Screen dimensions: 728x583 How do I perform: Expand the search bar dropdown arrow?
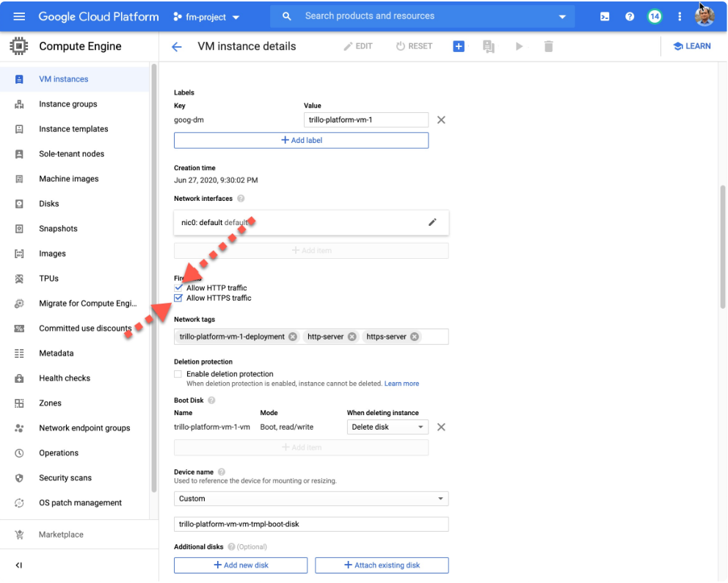[x=562, y=17]
